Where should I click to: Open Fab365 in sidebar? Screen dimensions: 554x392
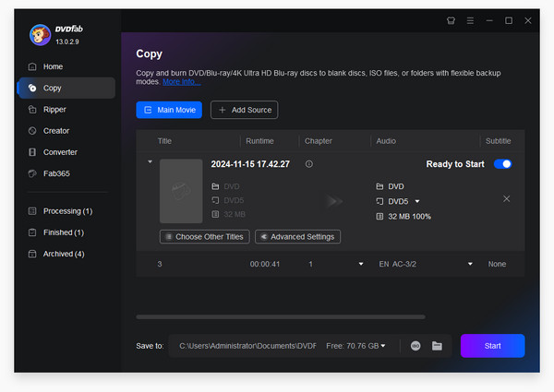(x=66, y=173)
